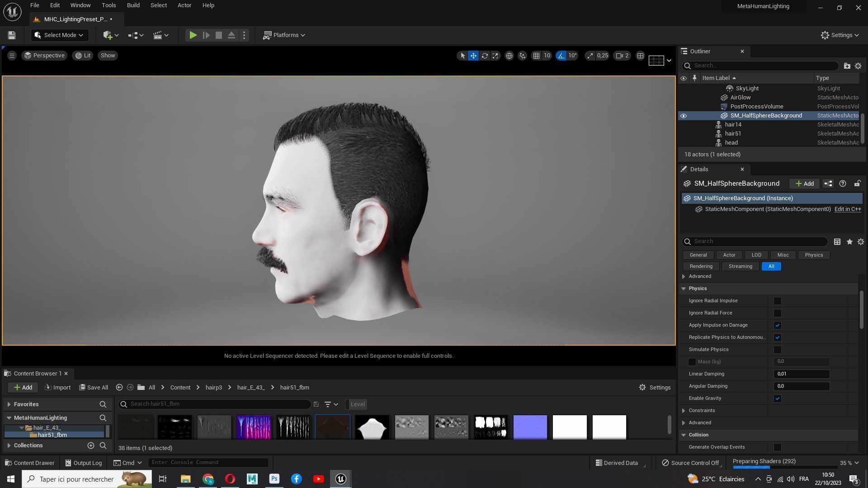Lock the Details panel selection
Viewport: 868px width, 488px height.
point(857,183)
